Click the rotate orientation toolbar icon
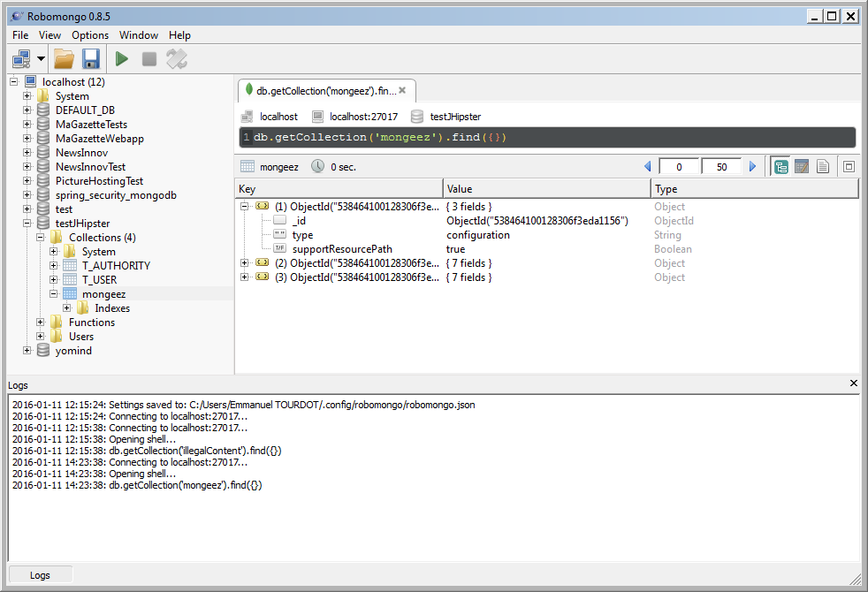 coord(177,58)
